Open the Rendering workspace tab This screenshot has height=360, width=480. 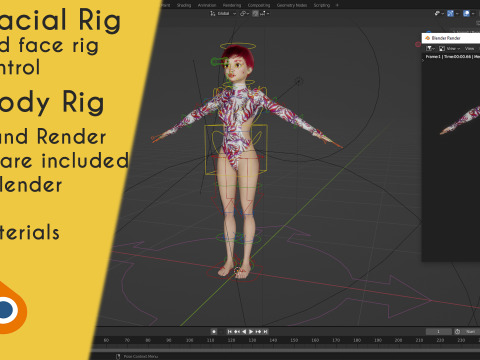tap(232, 5)
